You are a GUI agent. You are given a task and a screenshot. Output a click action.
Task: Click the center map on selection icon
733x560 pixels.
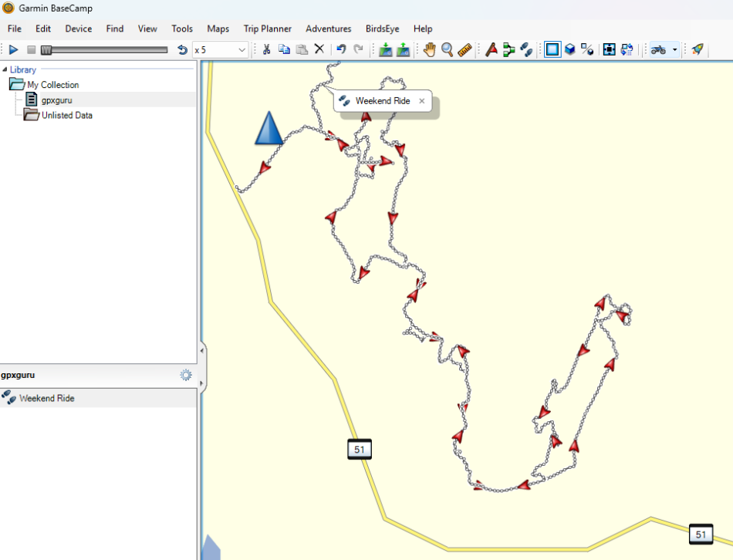tap(609, 49)
